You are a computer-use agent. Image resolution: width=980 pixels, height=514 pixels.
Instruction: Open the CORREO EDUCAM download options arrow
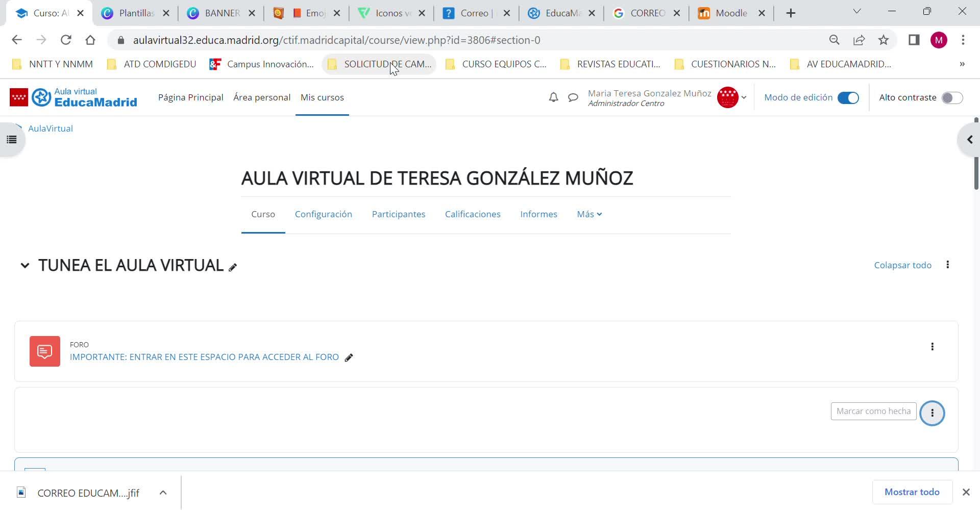click(163, 493)
